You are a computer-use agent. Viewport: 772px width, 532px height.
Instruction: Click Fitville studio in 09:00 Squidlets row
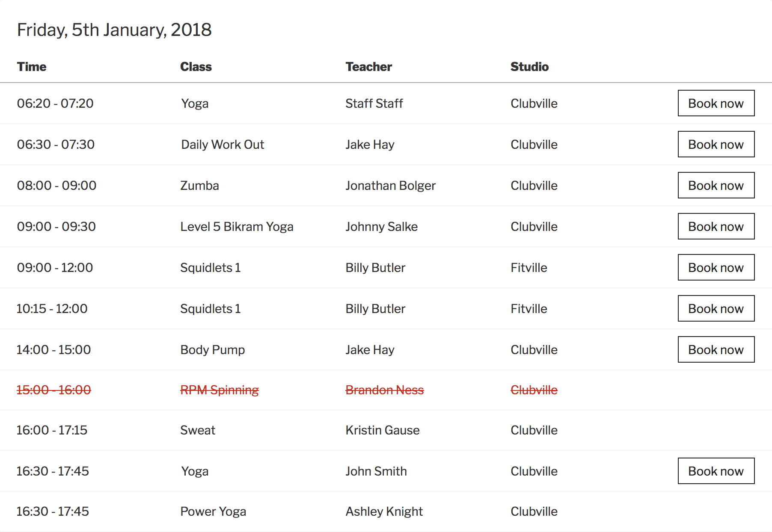(x=529, y=268)
